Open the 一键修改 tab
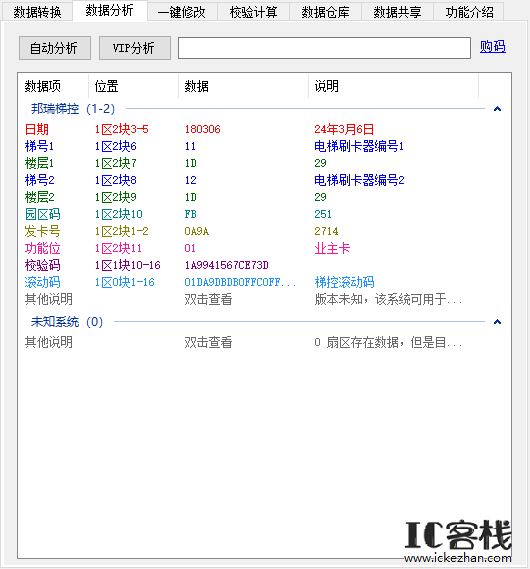 click(182, 12)
